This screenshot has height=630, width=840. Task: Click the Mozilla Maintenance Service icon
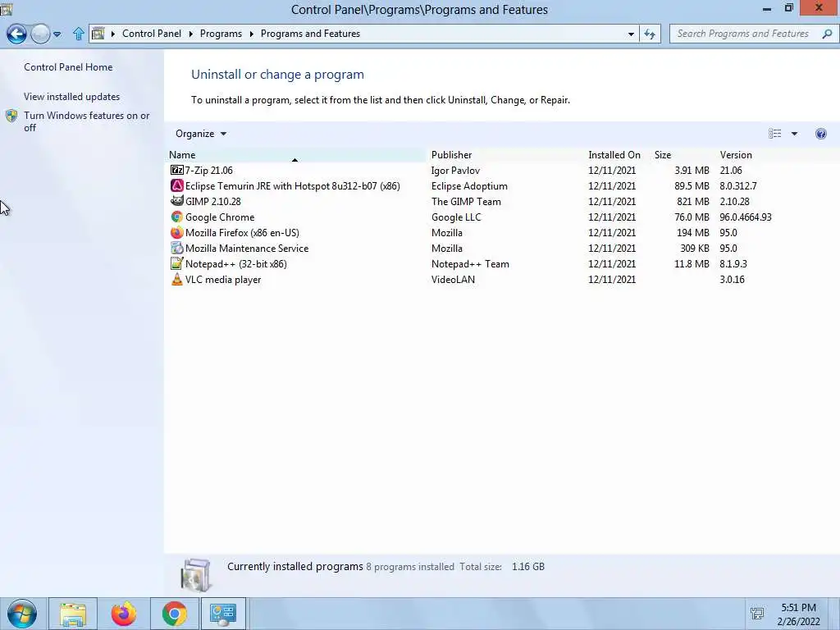[x=177, y=248]
